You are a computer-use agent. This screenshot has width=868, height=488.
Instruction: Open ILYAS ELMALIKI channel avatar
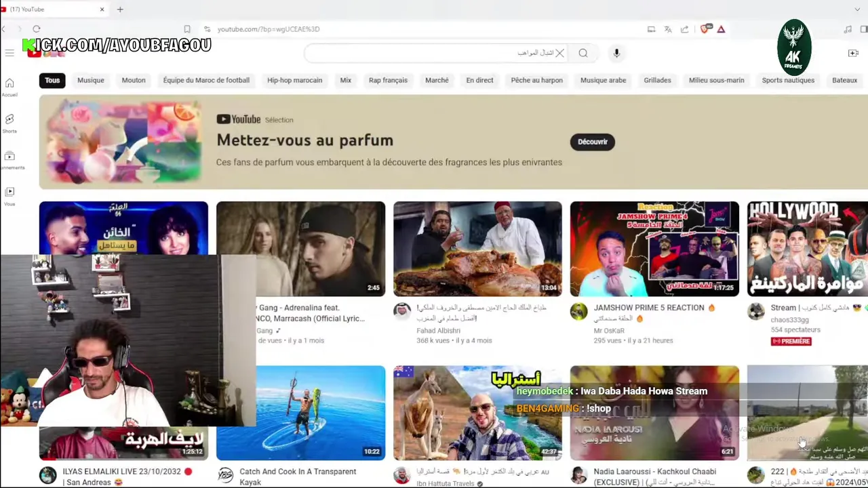47,475
